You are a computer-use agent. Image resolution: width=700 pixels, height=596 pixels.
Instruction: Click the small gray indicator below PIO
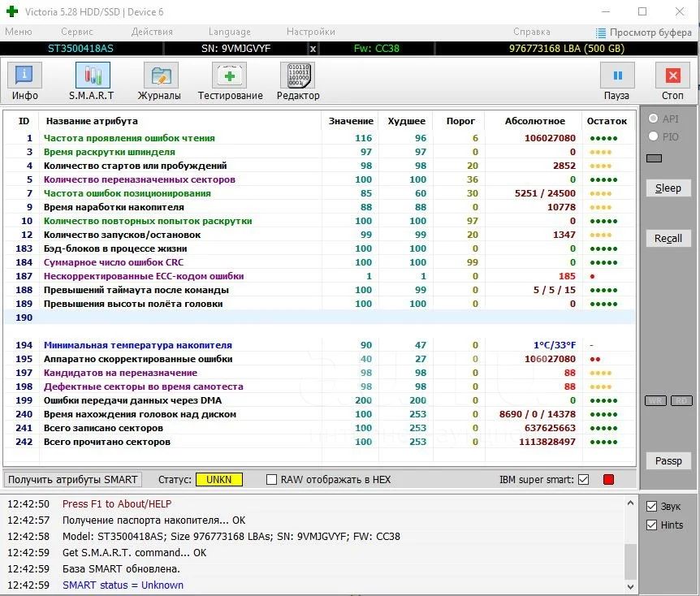[654, 158]
